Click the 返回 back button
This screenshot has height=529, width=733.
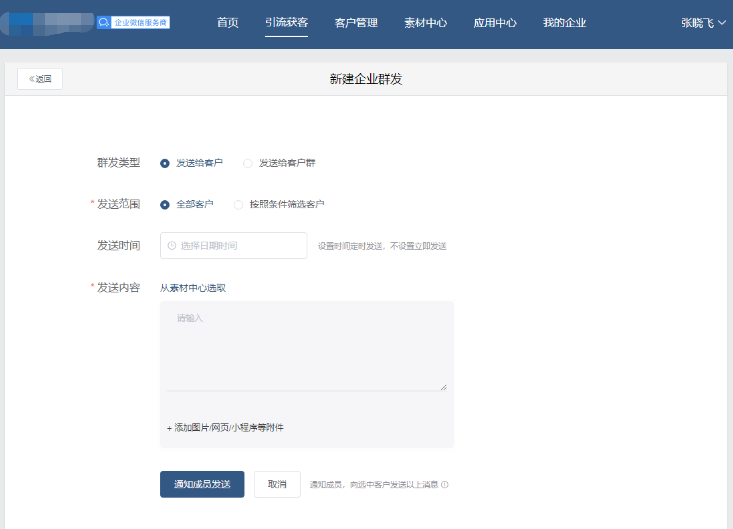point(40,79)
